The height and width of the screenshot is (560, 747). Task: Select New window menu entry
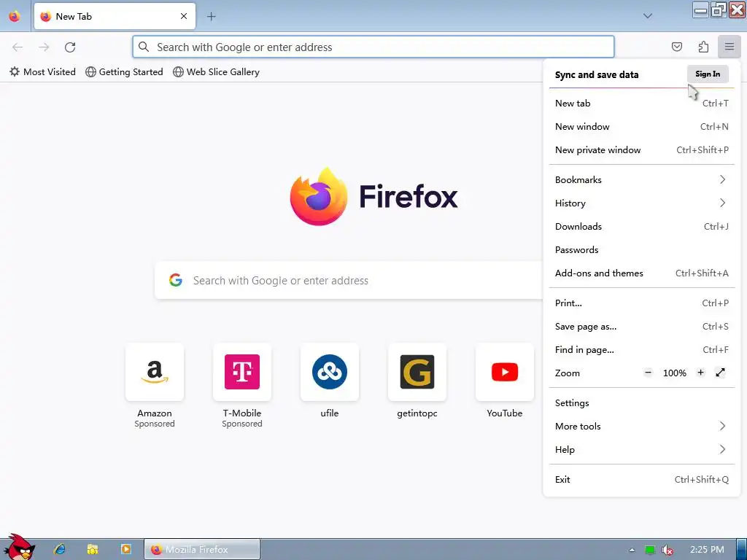tap(641, 127)
